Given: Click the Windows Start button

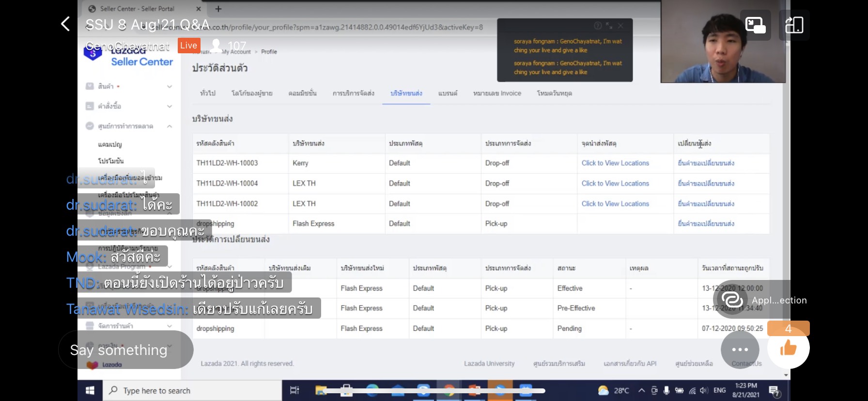Looking at the screenshot, I should (90, 390).
